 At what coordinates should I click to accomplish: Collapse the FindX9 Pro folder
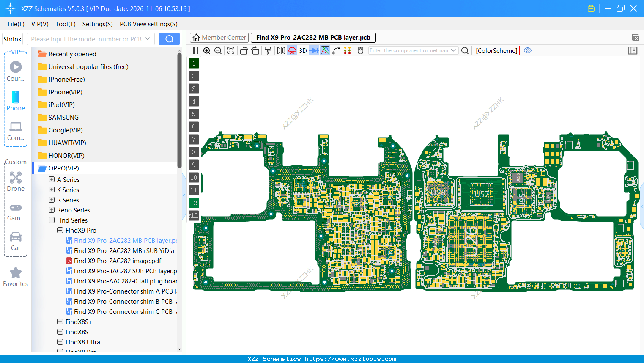pyautogui.click(x=60, y=230)
